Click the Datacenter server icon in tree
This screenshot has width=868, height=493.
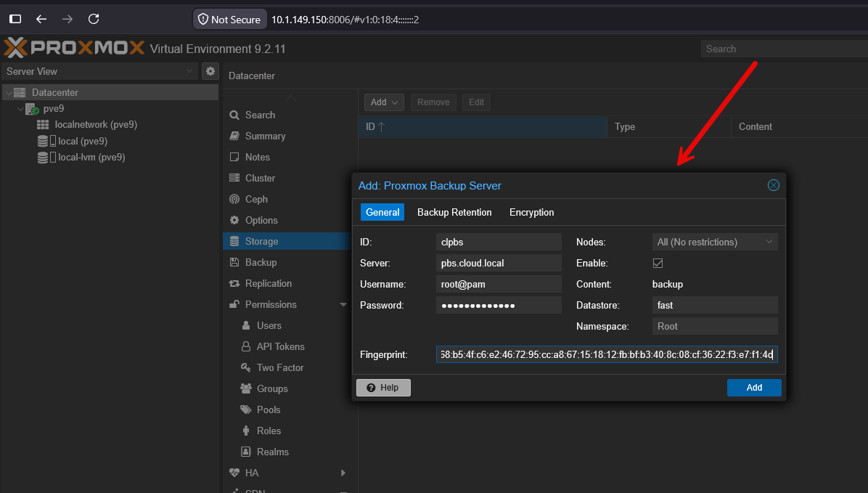click(x=20, y=92)
